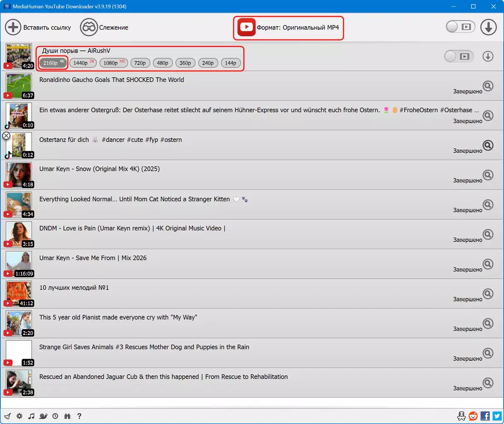The image size is (504, 424).
Task: Open Слежение binoculars icon in toolbar
Action: (x=89, y=27)
